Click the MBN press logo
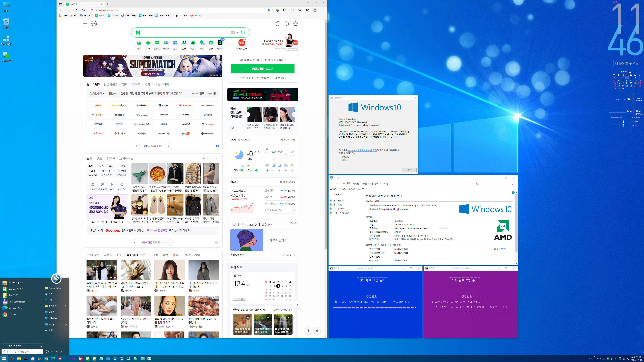 coord(97,105)
